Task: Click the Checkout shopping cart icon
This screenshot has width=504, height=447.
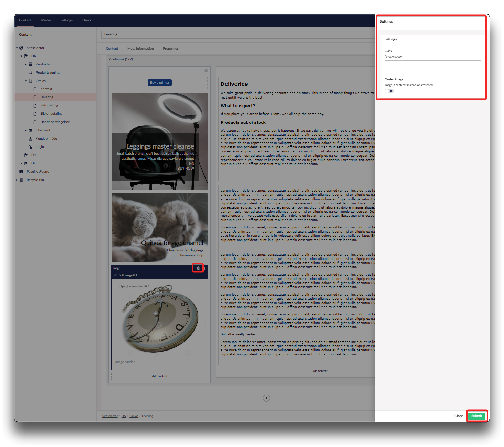Action: pos(30,130)
